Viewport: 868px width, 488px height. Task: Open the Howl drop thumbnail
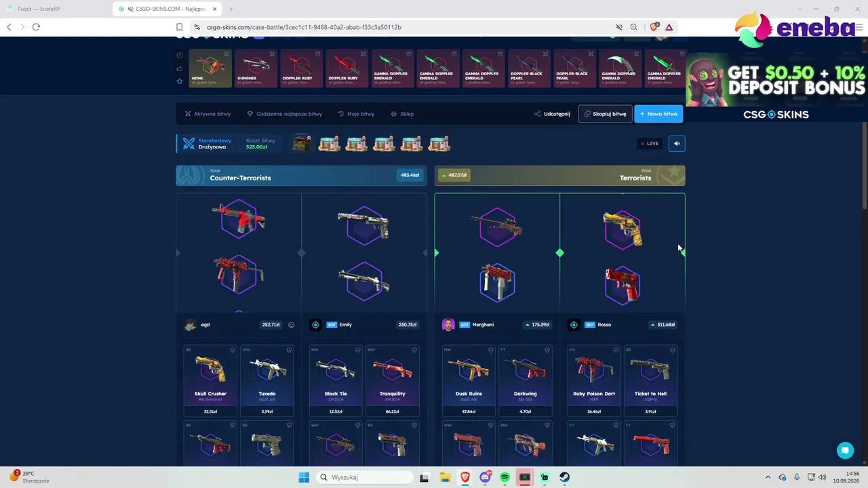pyautogui.click(x=210, y=68)
